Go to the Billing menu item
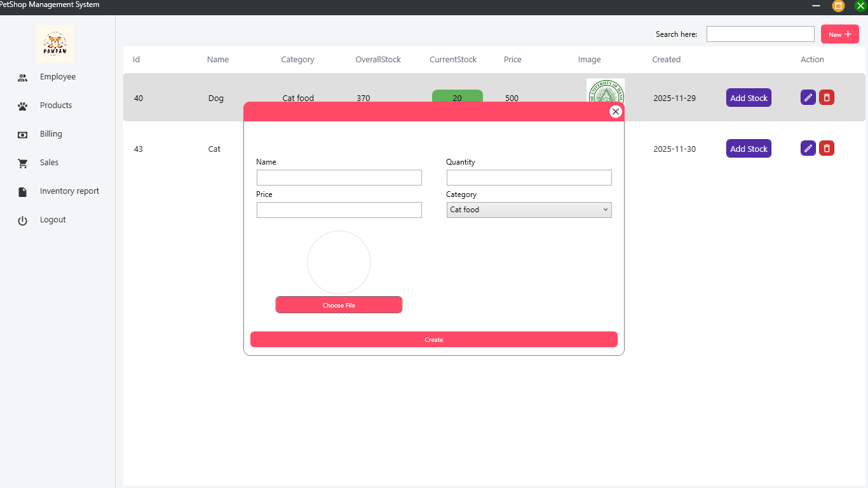Image resolution: width=868 pixels, height=488 pixels. pyautogui.click(x=51, y=134)
